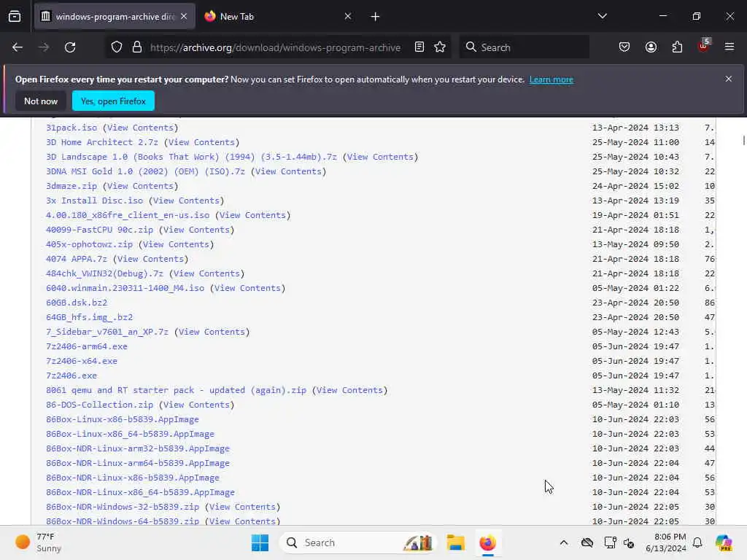Select windows-program-archive directory tab
Screen dimensions: 747x560
pyautogui.click(x=115, y=17)
